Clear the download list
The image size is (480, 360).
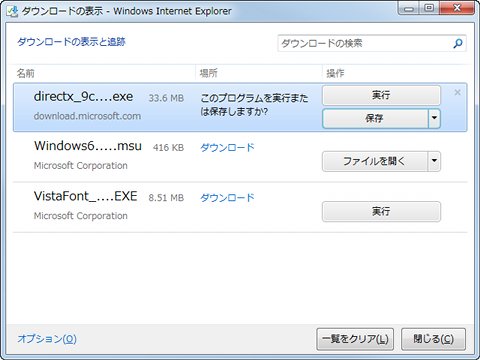point(355,339)
